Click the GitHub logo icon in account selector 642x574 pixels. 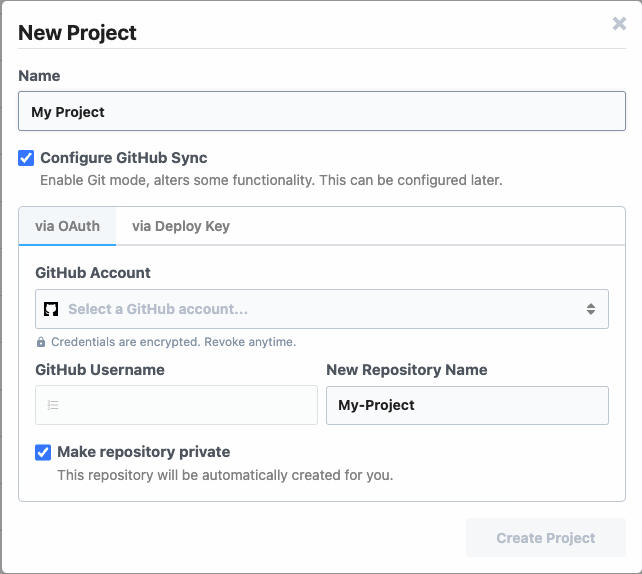click(x=51, y=309)
